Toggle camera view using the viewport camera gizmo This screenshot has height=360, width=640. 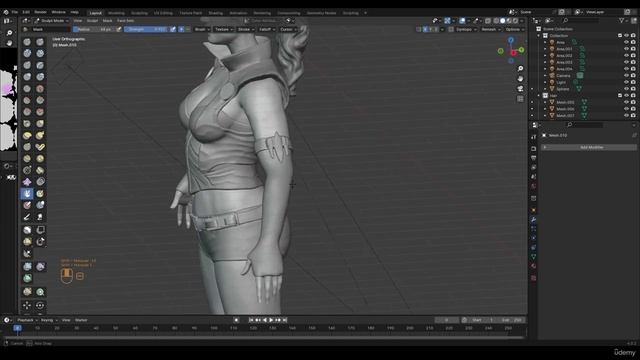tap(520, 89)
